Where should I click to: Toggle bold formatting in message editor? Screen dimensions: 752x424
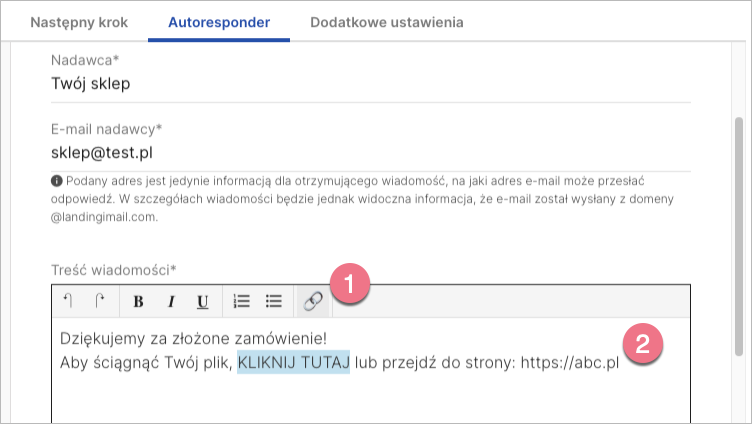click(x=139, y=301)
